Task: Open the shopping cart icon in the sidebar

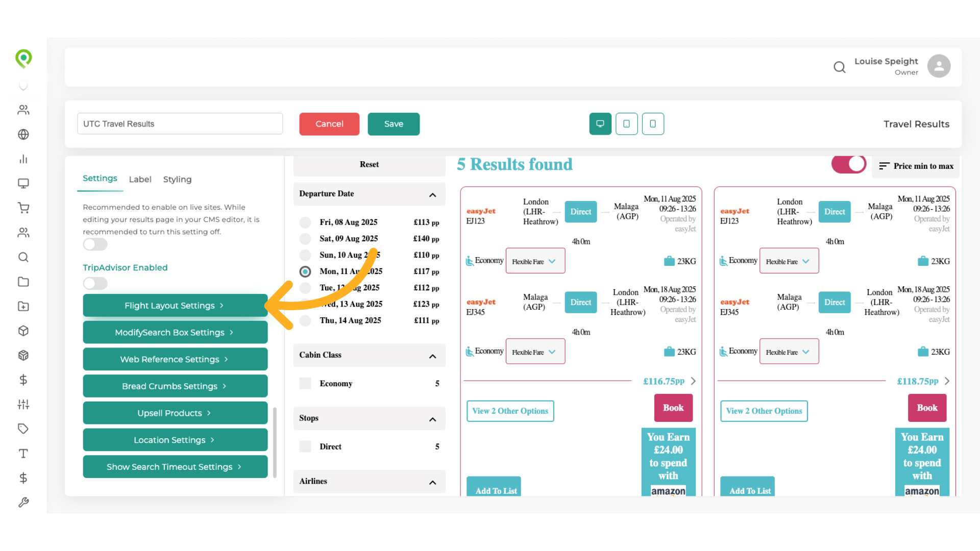Action: 23,208
